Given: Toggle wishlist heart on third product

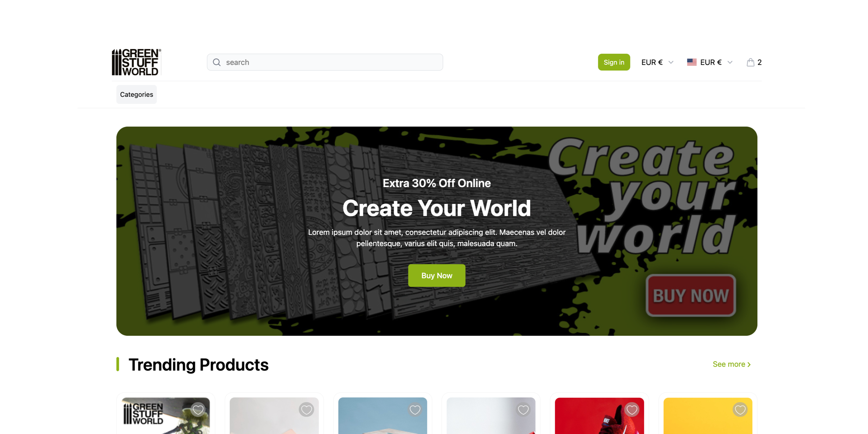Looking at the screenshot, I should click(415, 410).
